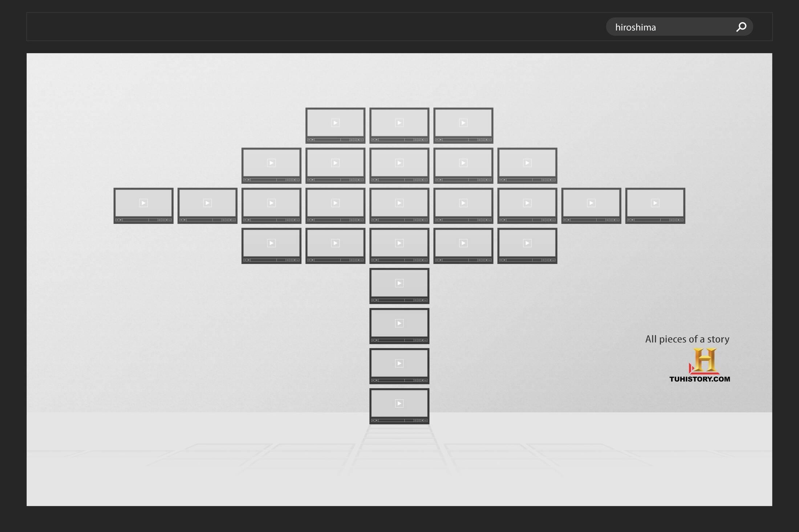Play the center video of the fourth row
This screenshot has width=799, height=532.
pyautogui.click(x=399, y=243)
